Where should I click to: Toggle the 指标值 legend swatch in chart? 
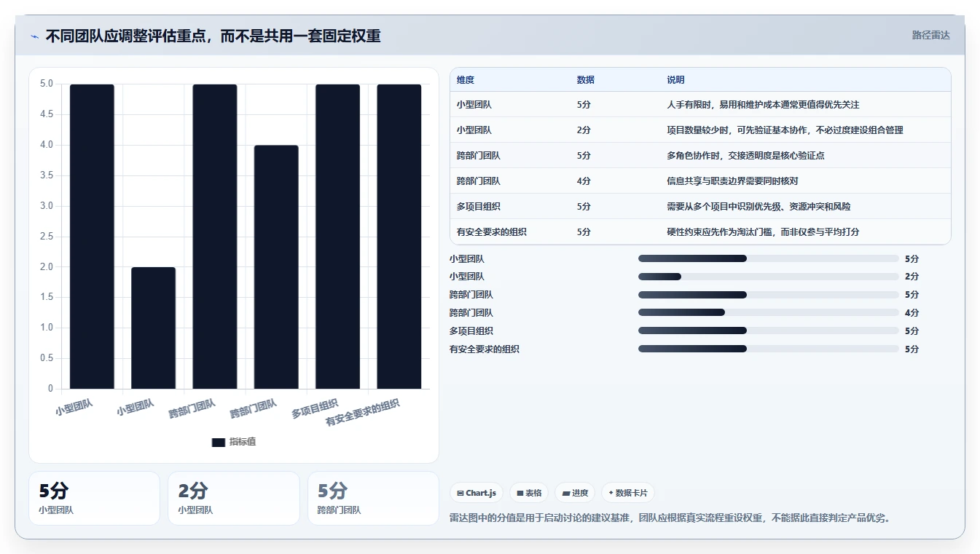click(219, 442)
